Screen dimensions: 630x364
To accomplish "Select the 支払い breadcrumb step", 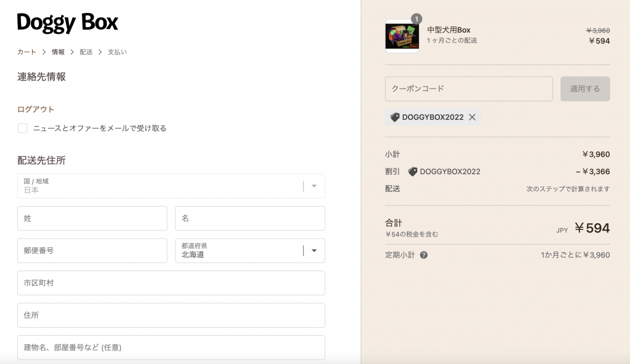I will (117, 52).
